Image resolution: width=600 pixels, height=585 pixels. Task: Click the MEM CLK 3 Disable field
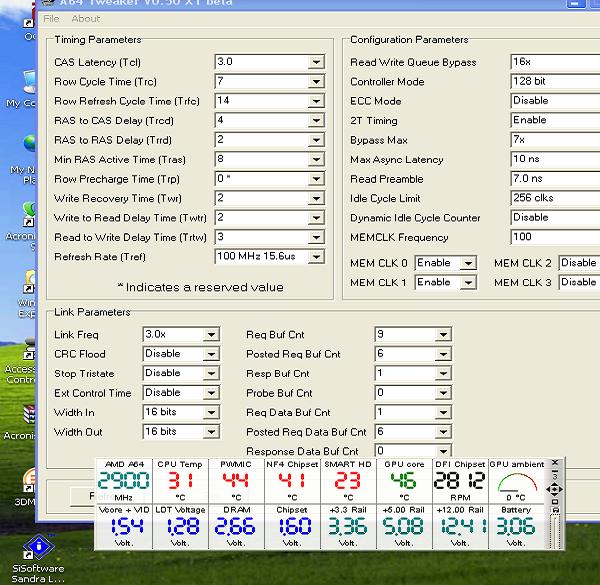(x=579, y=282)
